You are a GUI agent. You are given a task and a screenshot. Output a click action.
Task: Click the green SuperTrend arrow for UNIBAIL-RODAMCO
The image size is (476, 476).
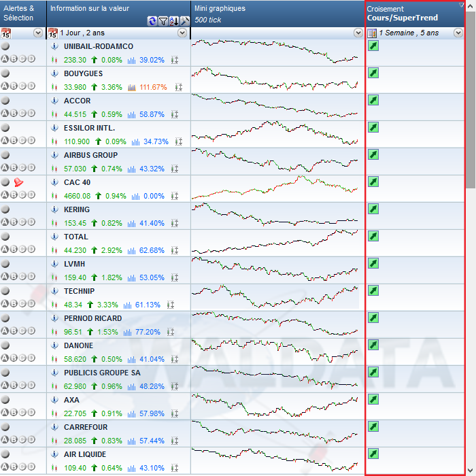[x=373, y=46]
